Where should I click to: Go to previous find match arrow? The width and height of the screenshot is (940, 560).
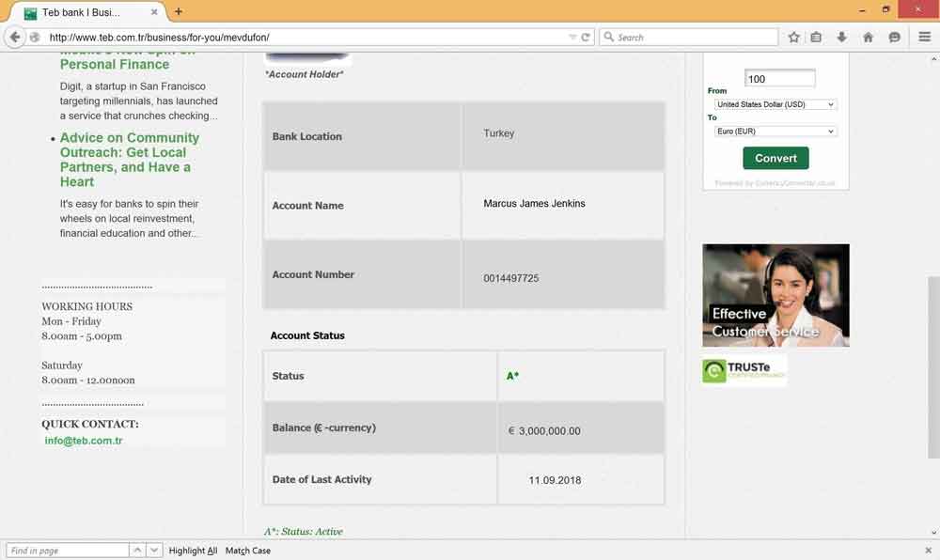coord(137,551)
